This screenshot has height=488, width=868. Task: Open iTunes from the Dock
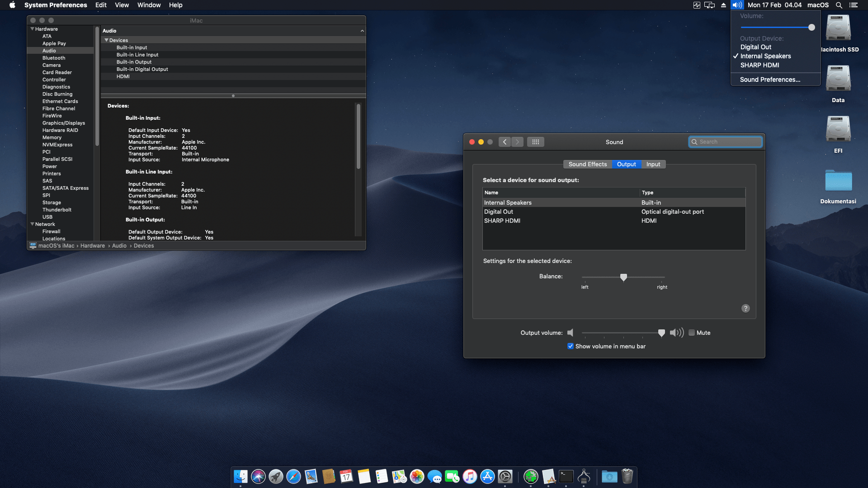tap(469, 476)
